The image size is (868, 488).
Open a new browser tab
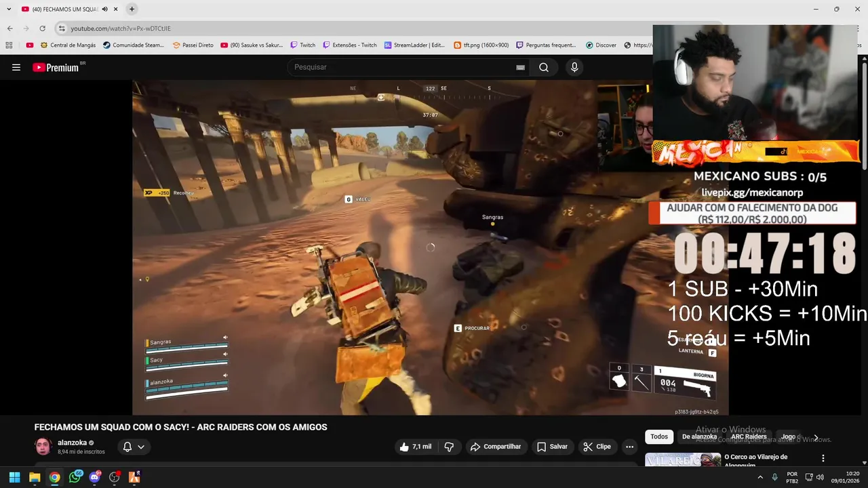coord(132,9)
